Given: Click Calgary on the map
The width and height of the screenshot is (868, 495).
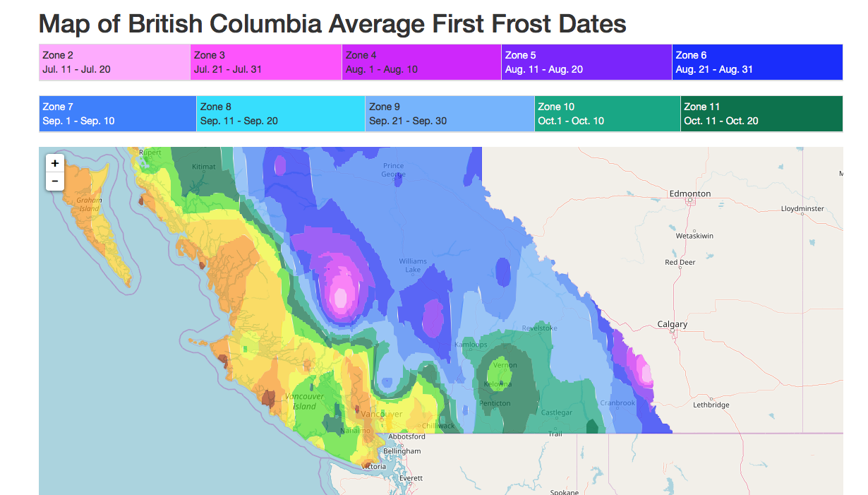Looking at the screenshot, I should (672, 326).
